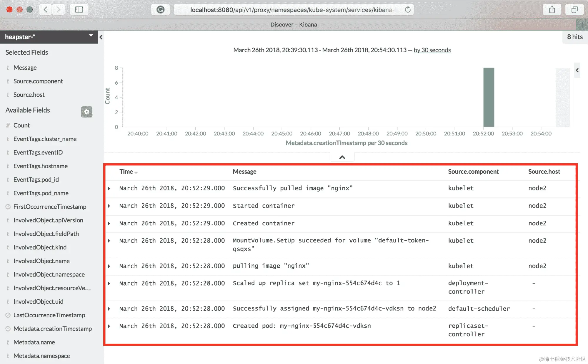Toggle the Time column sort arrow
The height and width of the screenshot is (364, 588).
(136, 172)
